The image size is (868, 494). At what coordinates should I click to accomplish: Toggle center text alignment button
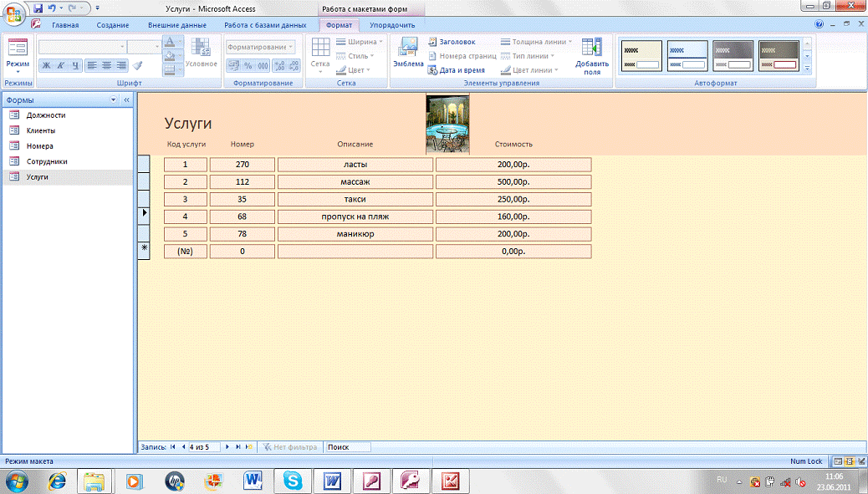(106, 65)
